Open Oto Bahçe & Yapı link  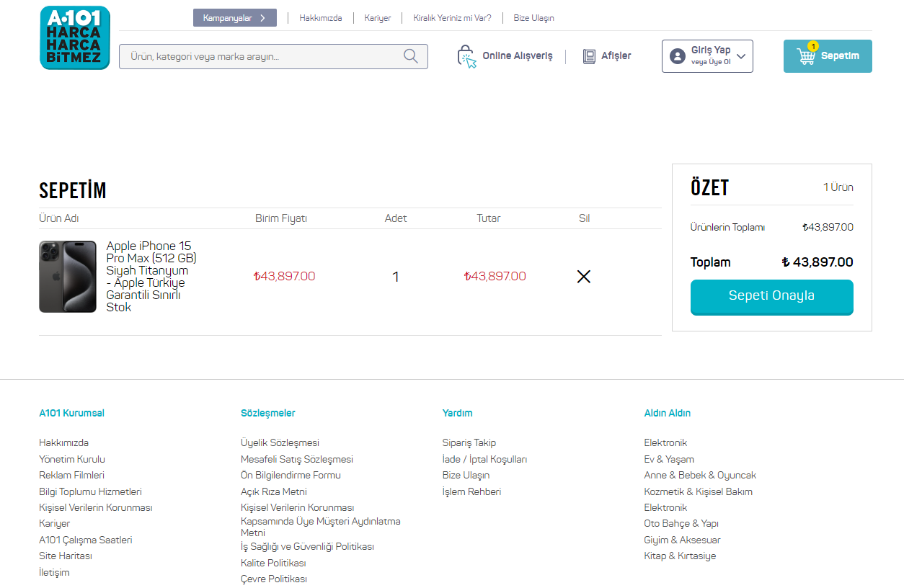681,524
